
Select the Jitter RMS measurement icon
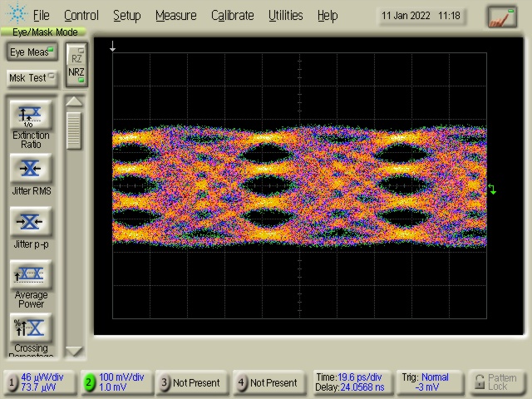click(31, 170)
